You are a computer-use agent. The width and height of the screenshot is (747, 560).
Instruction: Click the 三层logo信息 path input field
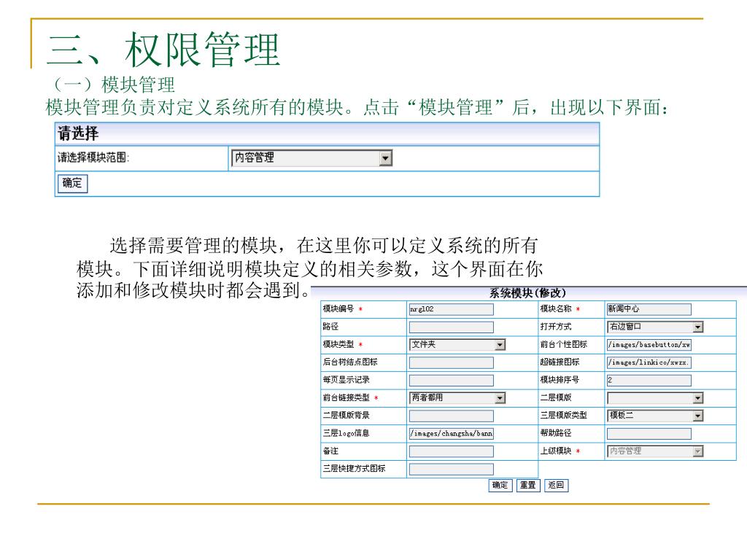[451, 433]
